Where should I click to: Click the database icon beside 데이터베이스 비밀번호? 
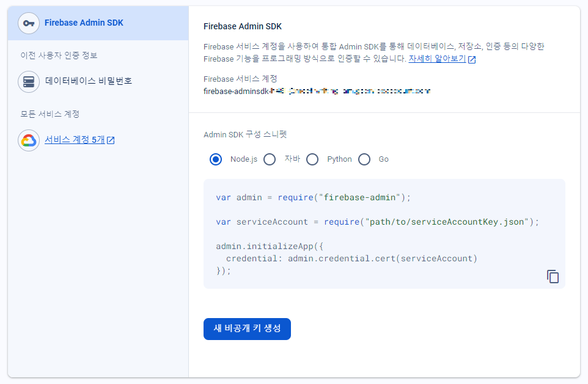click(x=29, y=82)
